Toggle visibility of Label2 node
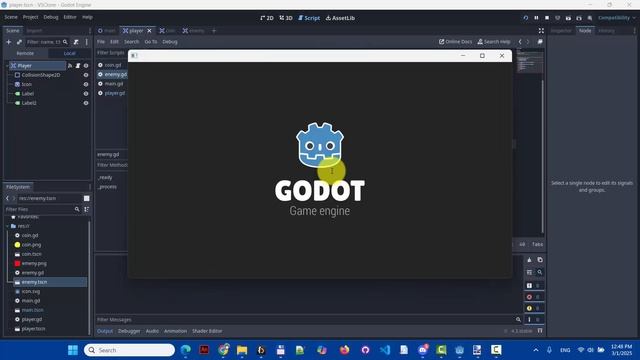Image resolution: width=640 pixels, height=360 pixels. (x=86, y=103)
